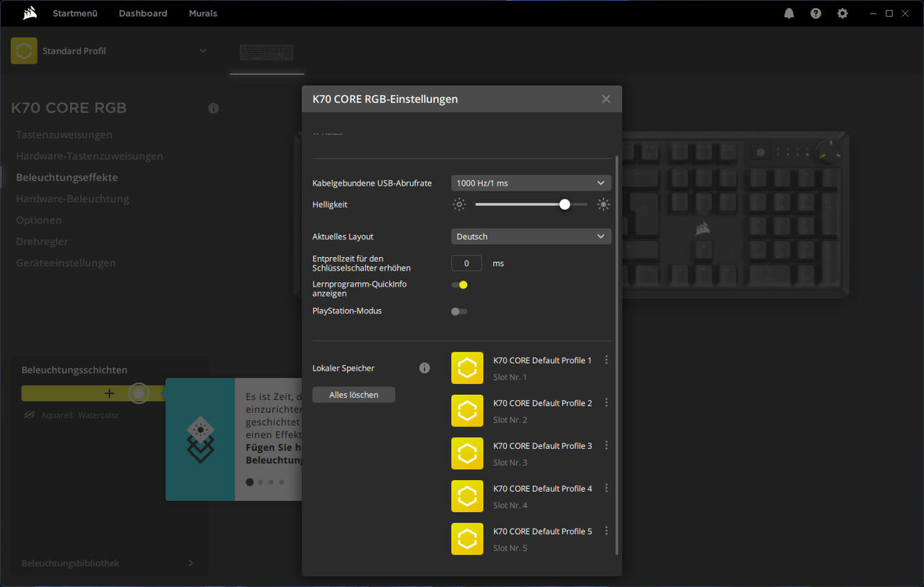Click the first tutorial page dot
The height and width of the screenshot is (587, 924).
tap(250, 482)
